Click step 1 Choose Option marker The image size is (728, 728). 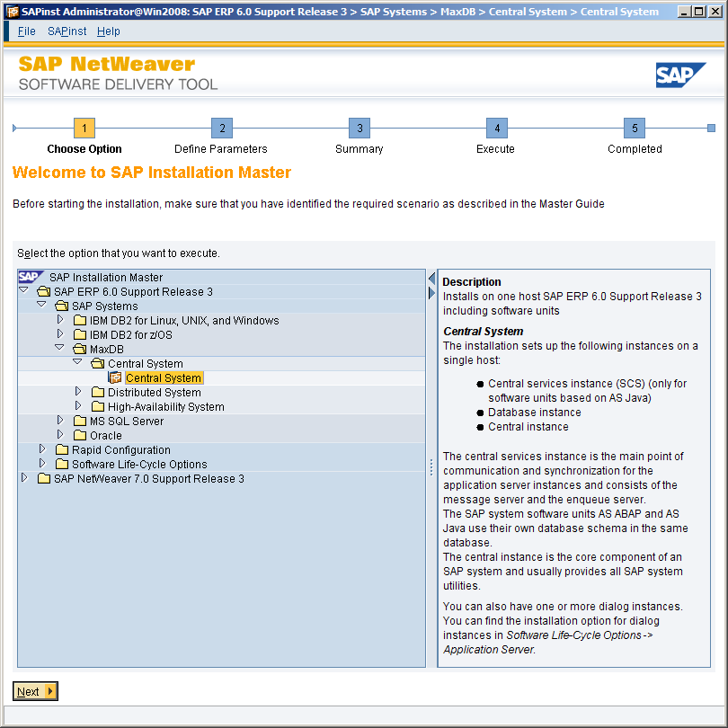[x=84, y=129]
